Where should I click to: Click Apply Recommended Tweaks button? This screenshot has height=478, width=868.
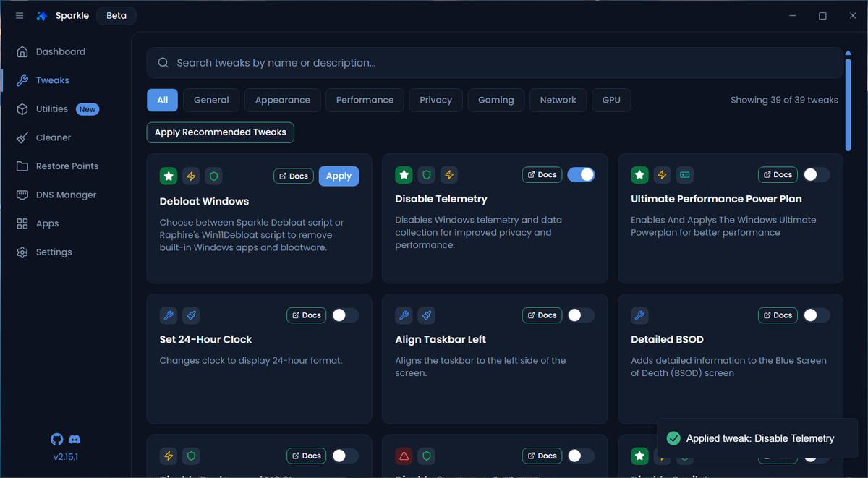[x=221, y=132]
